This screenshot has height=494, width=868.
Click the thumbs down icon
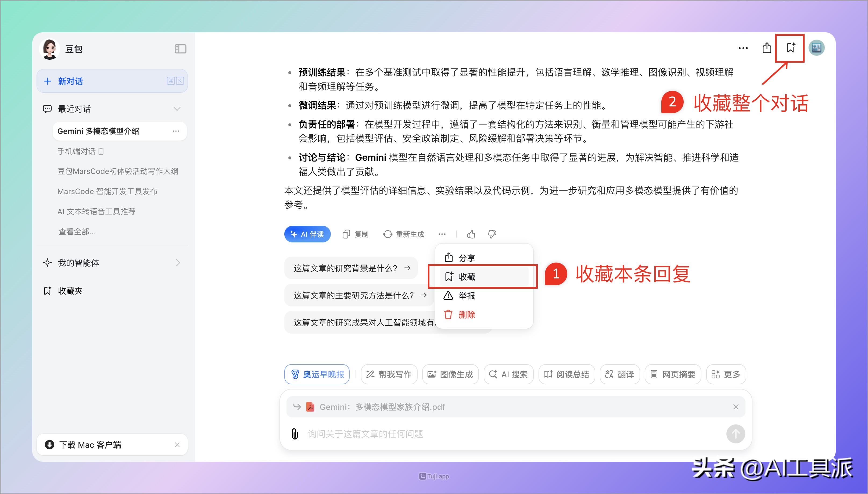(x=492, y=234)
